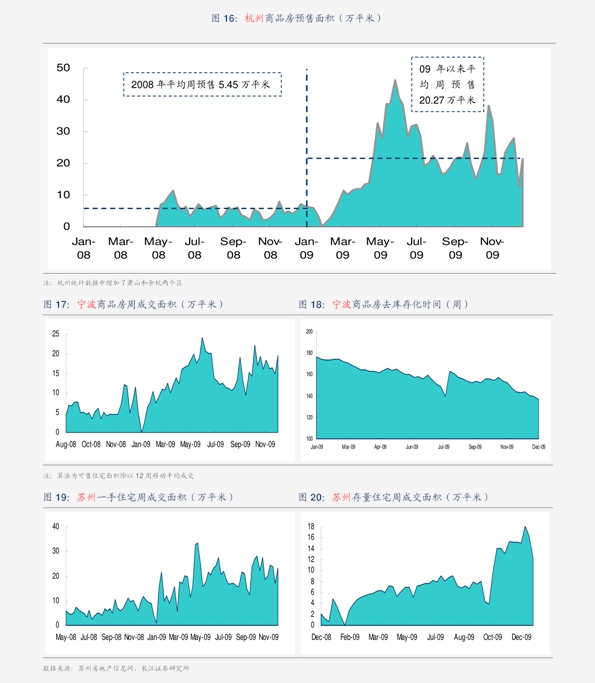Click the 图 18 宁波商品房去库存化时间 title
This screenshot has width=595, height=683.
[x=384, y=304]
